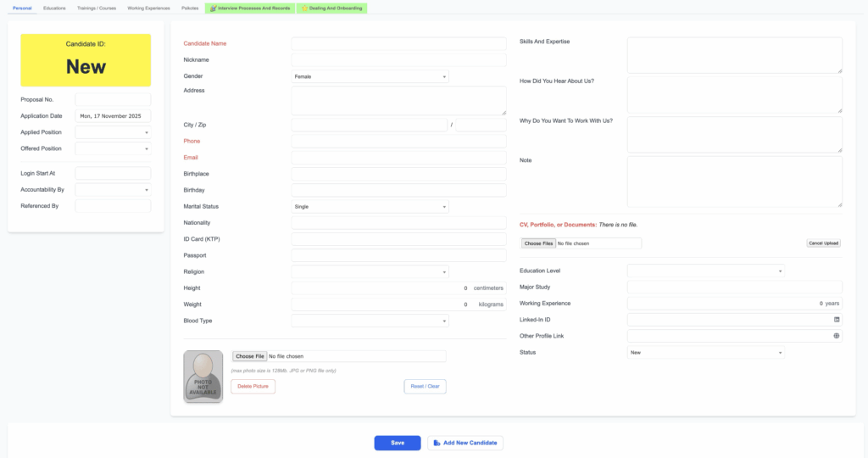Click the star icon on Dealing And Onboarding
Screen dimensions: 868x458
coord(305,8)
